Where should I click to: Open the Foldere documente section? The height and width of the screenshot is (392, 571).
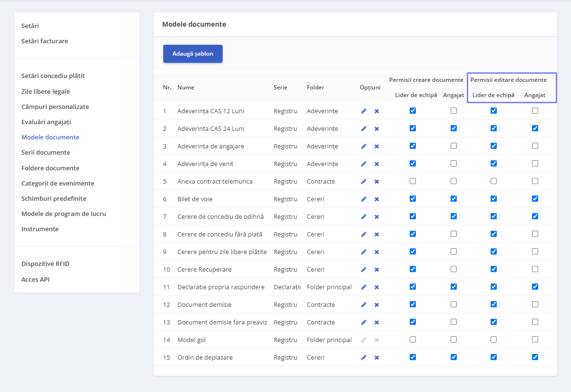tap(50, 168)
